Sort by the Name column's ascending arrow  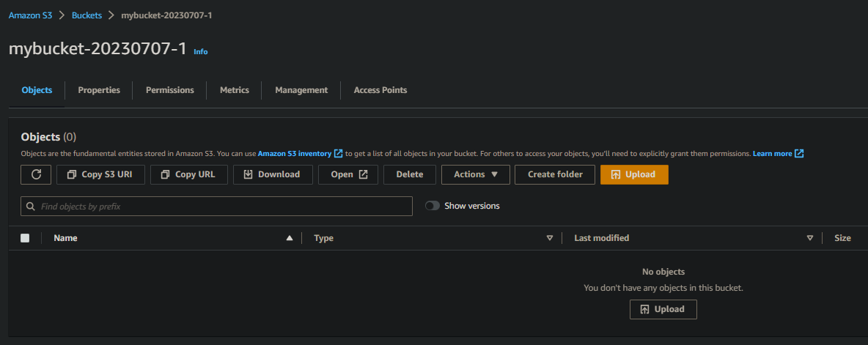pyautogui.click(x=289, y=238)
